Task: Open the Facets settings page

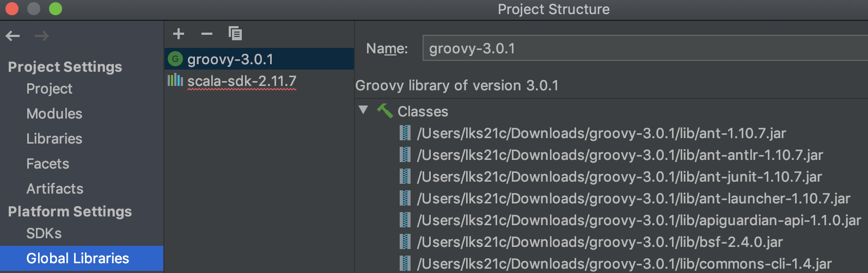Action: [x=48, y=164]
